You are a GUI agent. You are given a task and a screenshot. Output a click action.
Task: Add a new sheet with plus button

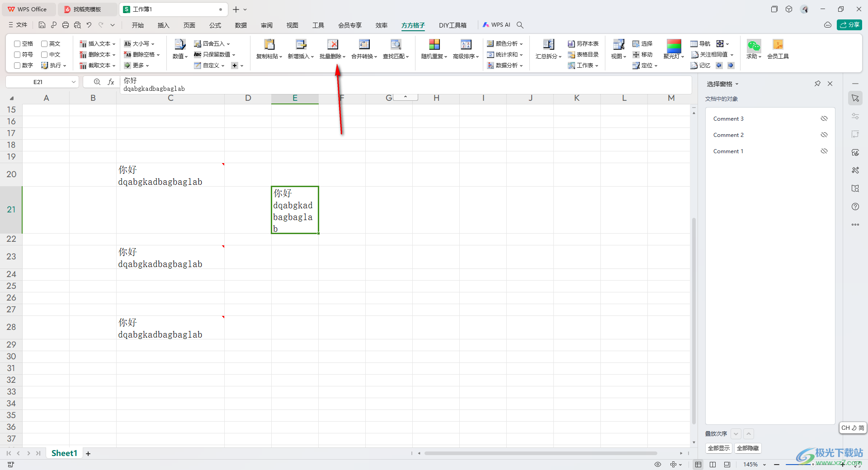[x=88, y=454]
